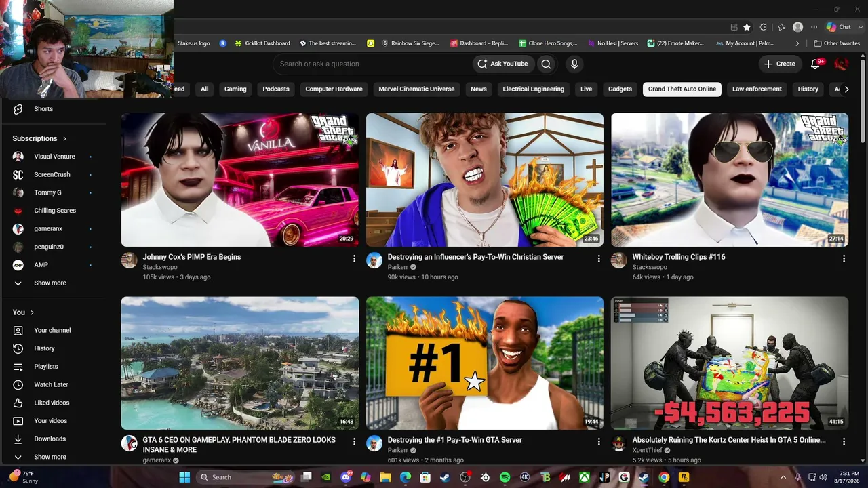868x488 pixels.
Task: Click the YouTube search magnifier button
Action: (546, 64)
